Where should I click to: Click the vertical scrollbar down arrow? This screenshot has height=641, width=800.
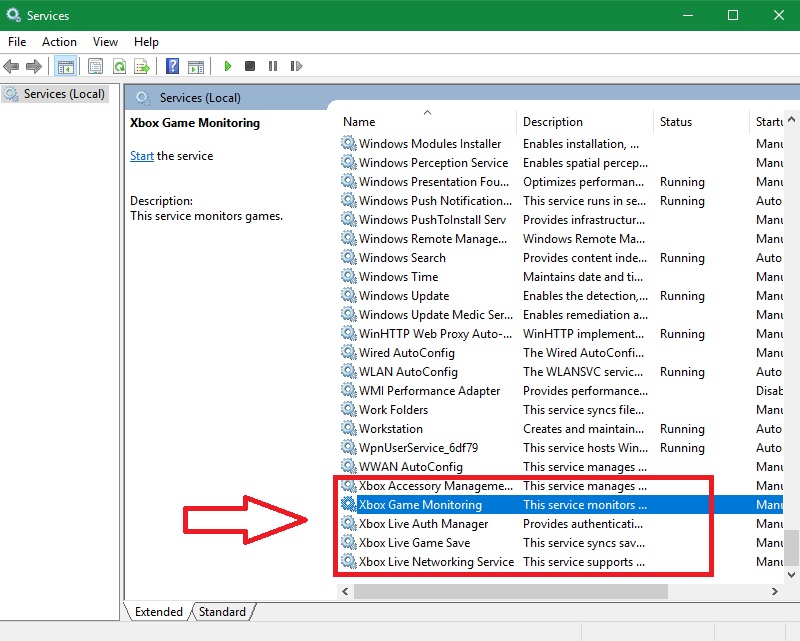(791, 575)
